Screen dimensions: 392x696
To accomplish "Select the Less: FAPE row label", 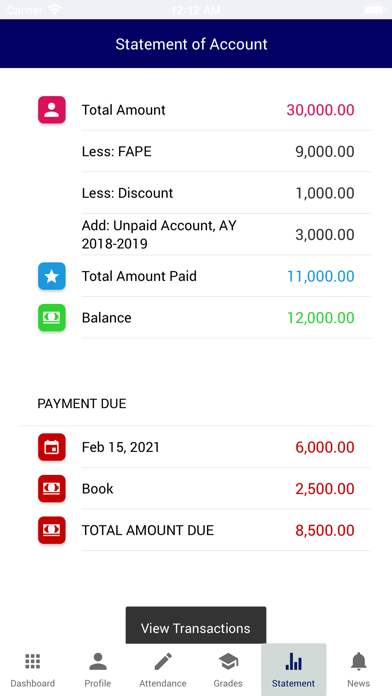I will 117,151.
